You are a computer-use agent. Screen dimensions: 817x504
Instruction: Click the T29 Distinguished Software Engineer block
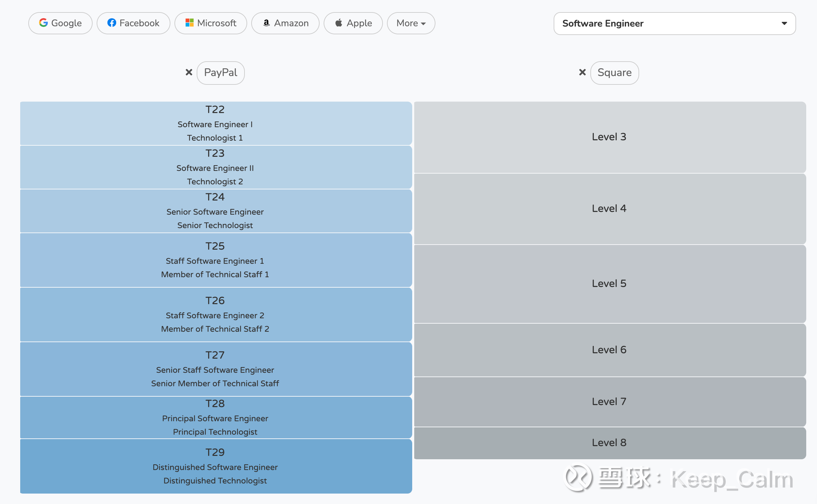pyautogui.click(x=216, y=466)
